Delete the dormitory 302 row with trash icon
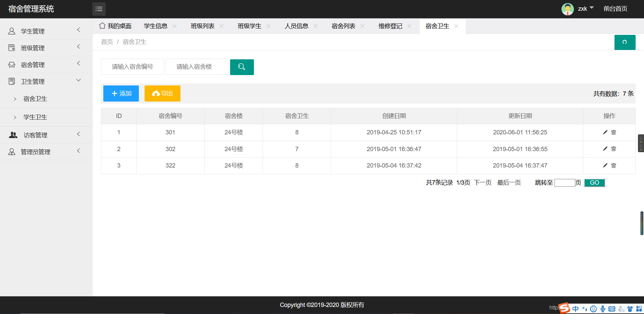This screenshot has width=644, height=314. coord(613,149)
